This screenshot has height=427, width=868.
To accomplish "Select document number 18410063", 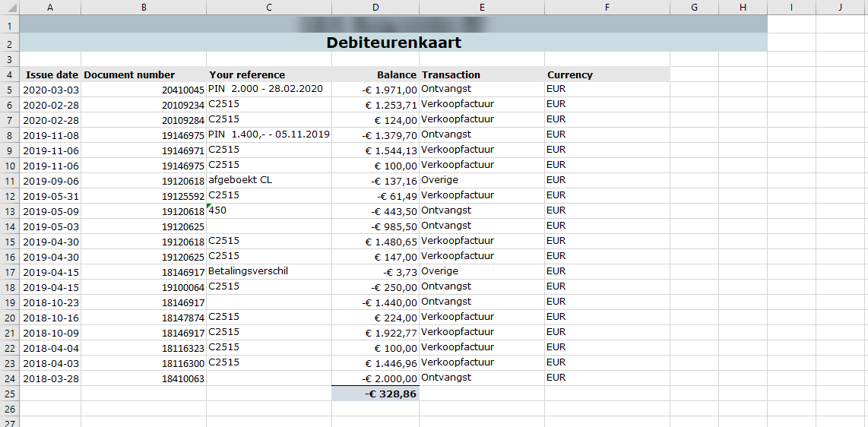I will (144, 378).
